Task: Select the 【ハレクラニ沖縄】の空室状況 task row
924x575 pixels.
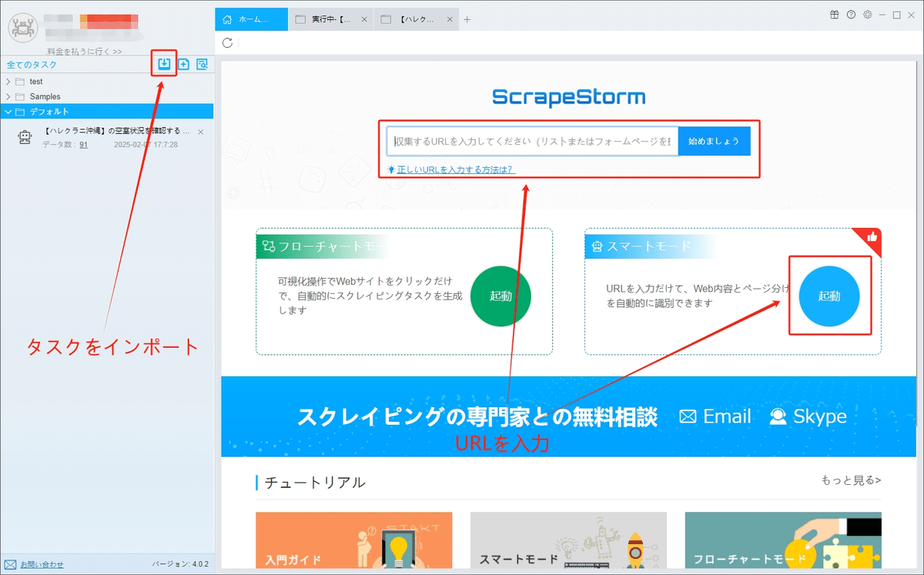Action: 107,138
